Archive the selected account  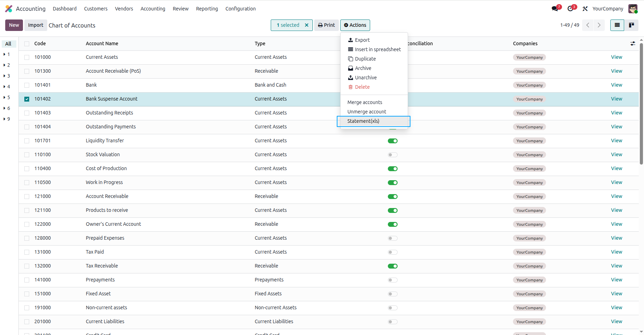(374, 68)
